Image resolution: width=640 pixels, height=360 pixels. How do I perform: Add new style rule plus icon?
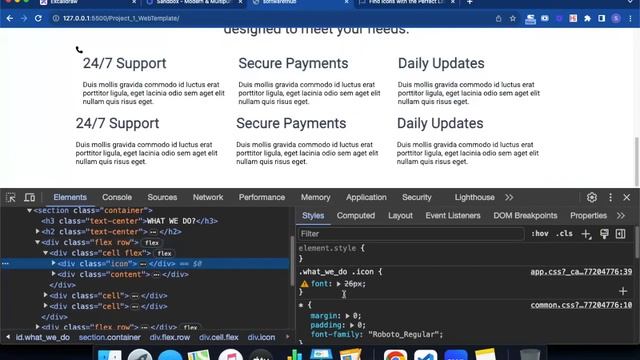pyautogui.click(x=586, y=234)
